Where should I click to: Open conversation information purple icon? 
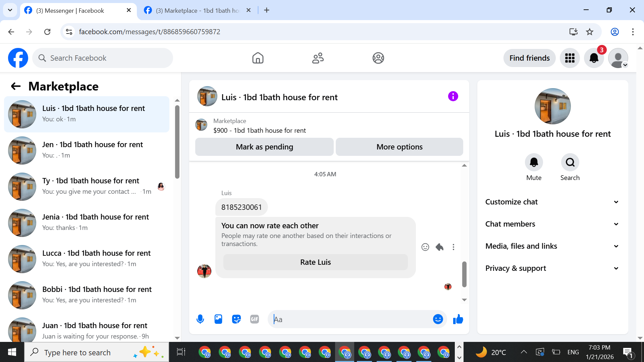coord(453,97)
